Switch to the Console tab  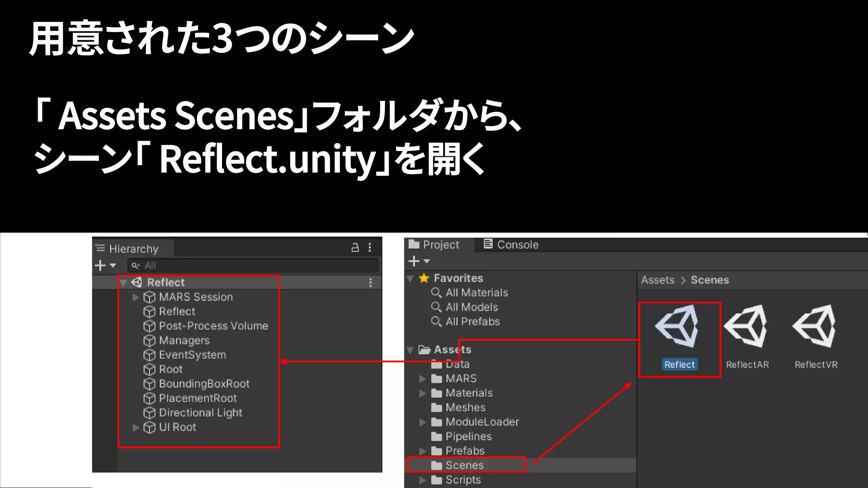point(511,244)
